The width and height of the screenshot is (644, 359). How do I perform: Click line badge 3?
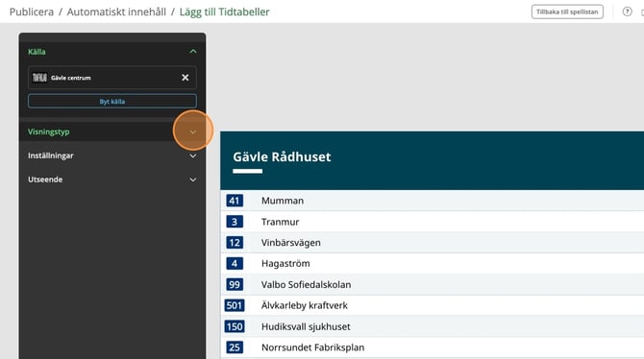pyautogui.click(x=235, y=222)
